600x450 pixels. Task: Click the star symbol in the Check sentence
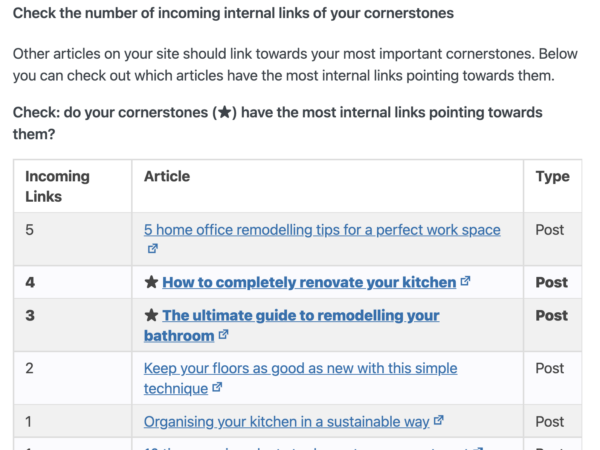(225, 112)
